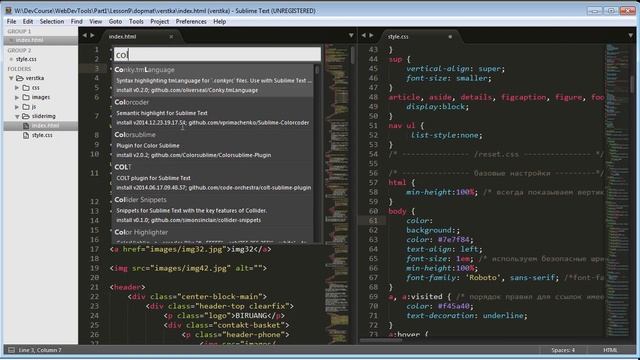
Task: Select the COLT package
Action: 213,178
